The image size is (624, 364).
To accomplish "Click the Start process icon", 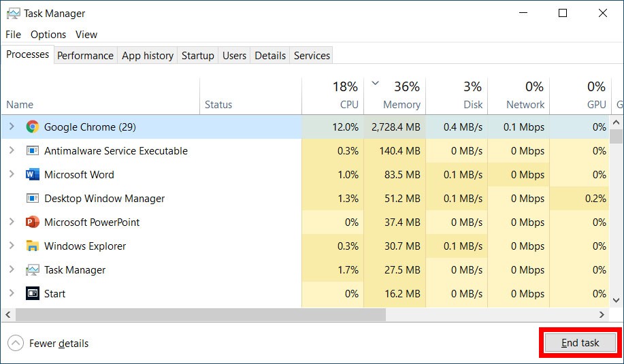I will tap(32, 294).
